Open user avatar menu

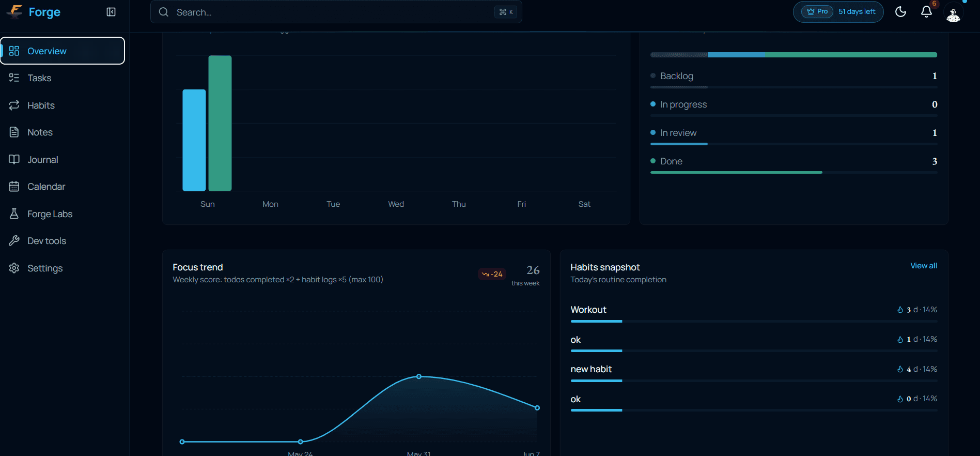point(953,12)
